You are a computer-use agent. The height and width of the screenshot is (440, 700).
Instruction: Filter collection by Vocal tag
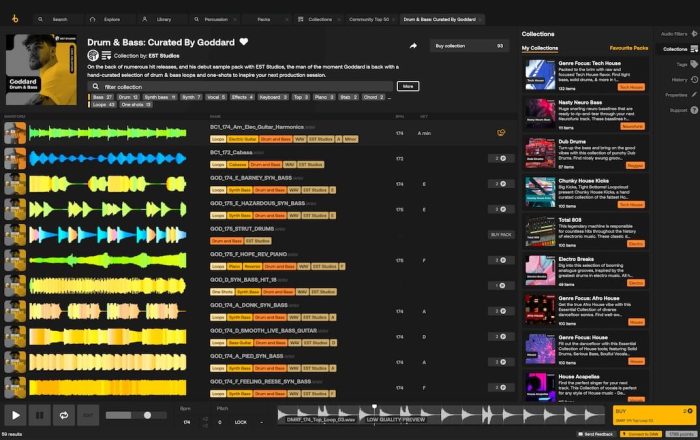[216, 97]
